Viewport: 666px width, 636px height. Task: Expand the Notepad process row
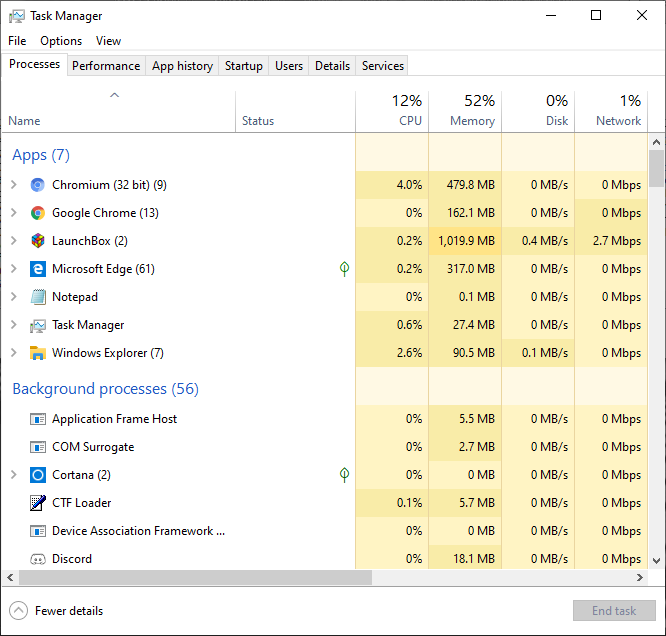click(x=14, y=297)
